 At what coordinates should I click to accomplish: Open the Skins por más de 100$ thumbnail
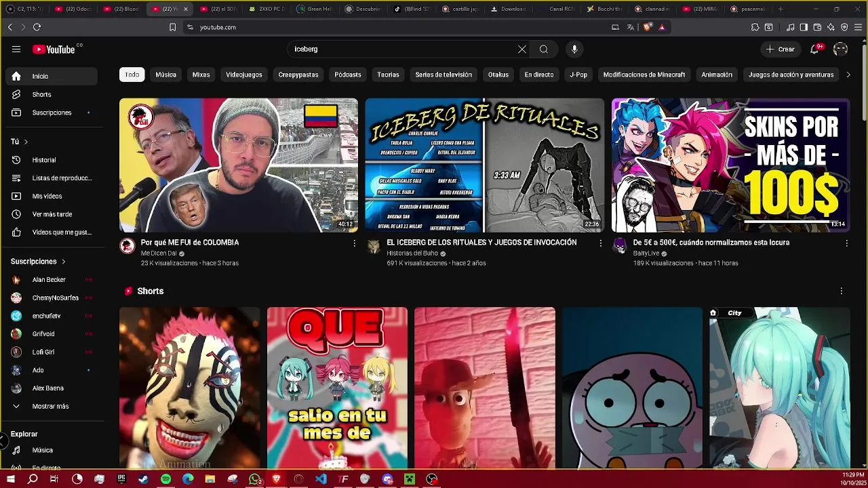(730, 165)
